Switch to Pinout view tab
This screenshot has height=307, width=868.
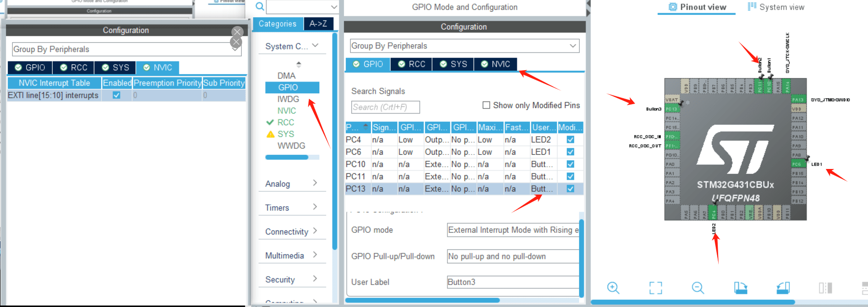tap(697, 7)
